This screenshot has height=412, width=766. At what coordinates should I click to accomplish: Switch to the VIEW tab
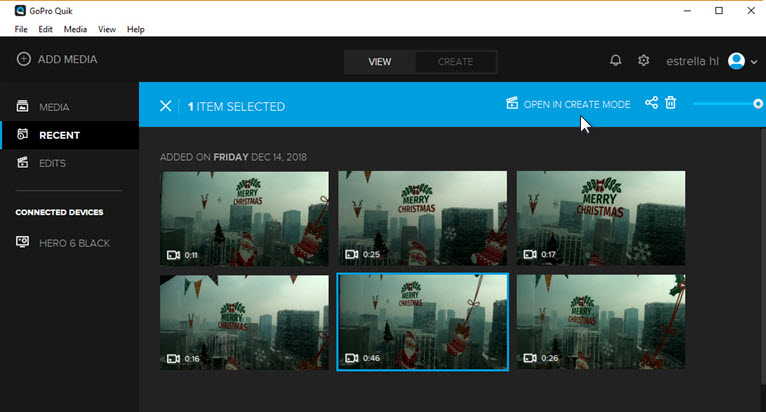[380, 62]
